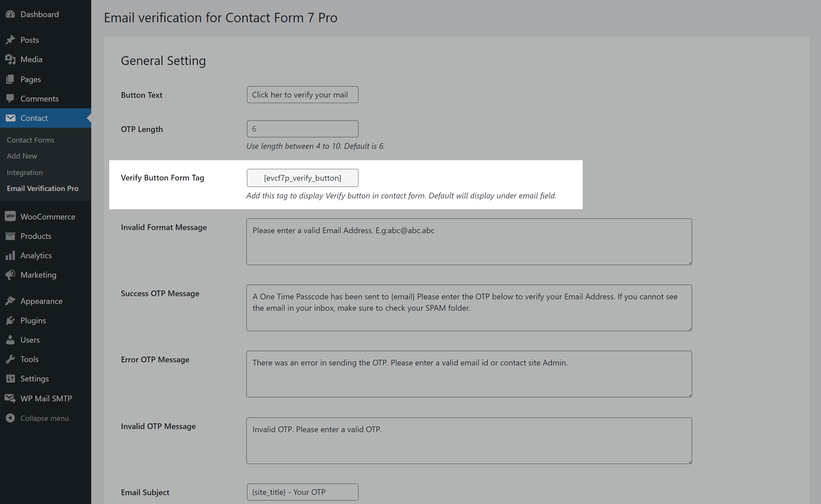Open the Pages menu label
The width and height of the screenshot is (821, 504).
(x=31, y=79)
